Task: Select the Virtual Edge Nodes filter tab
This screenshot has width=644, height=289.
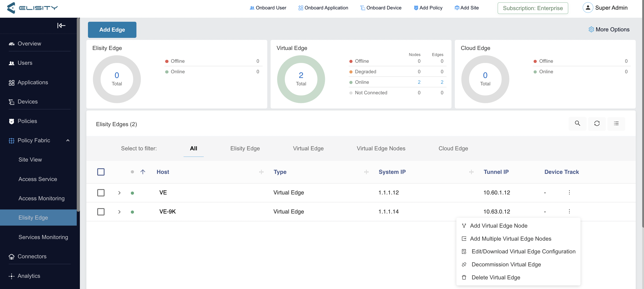Action: point(381,149)
